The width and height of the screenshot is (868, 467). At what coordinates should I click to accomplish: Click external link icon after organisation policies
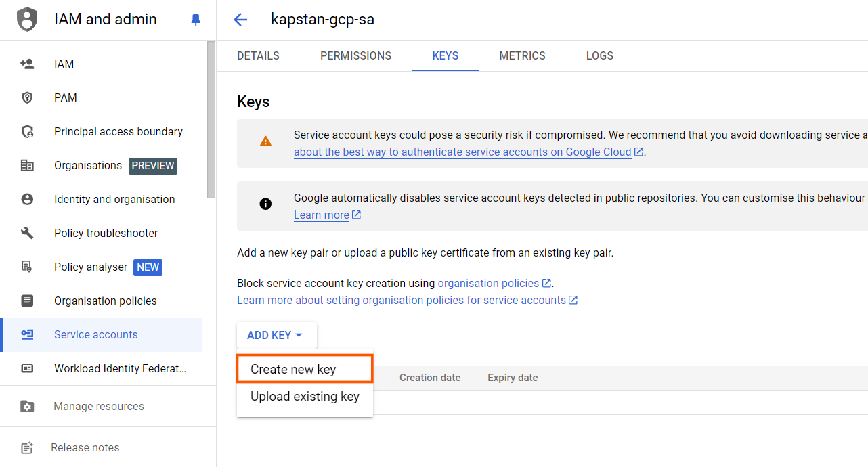tap(547, 283)
